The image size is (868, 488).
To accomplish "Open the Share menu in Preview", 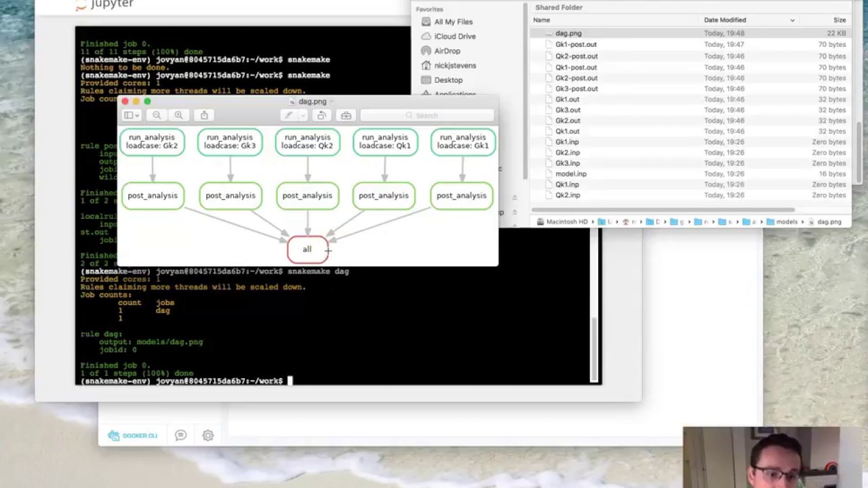I will tap(204, 115).
